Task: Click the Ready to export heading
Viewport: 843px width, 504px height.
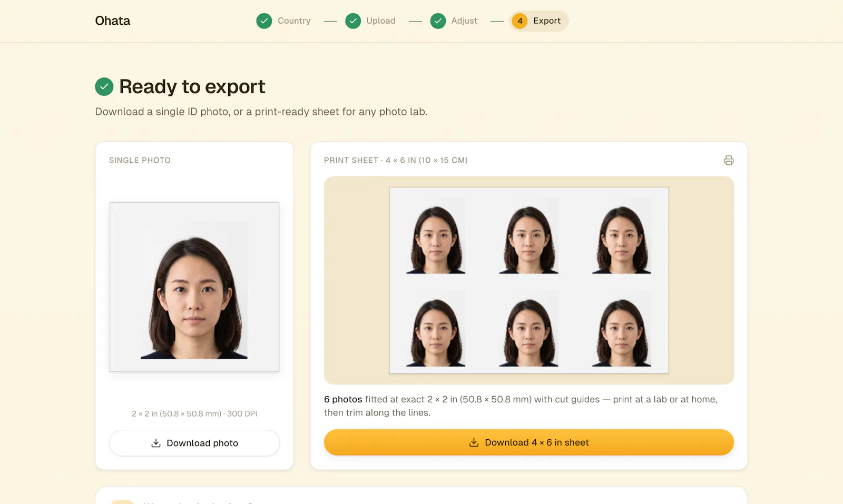Action: 192,86
